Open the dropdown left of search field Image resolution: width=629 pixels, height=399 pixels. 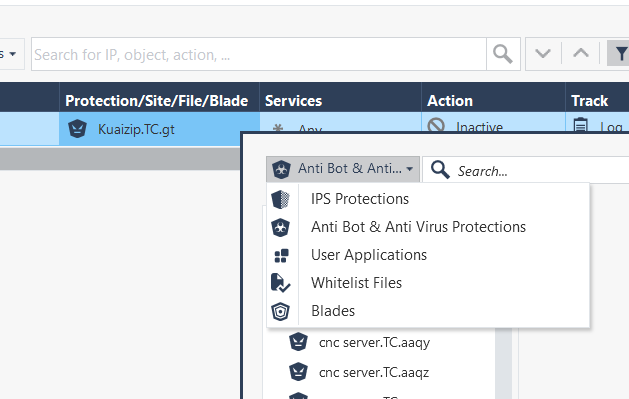pyautogui.click(x=12, y=54)
